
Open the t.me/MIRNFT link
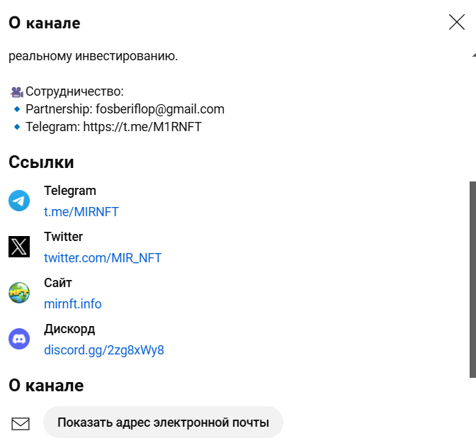pyautogui.click(x=81, y=212)
